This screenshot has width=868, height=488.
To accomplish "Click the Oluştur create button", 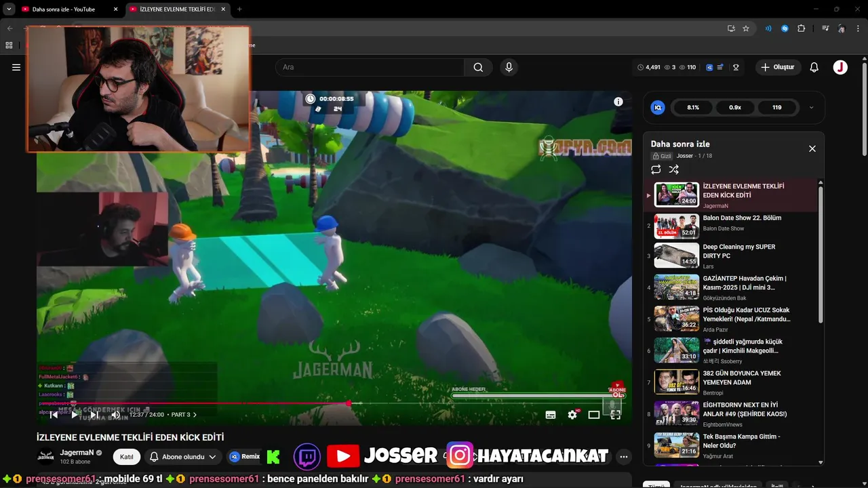I will coord(778,67).
